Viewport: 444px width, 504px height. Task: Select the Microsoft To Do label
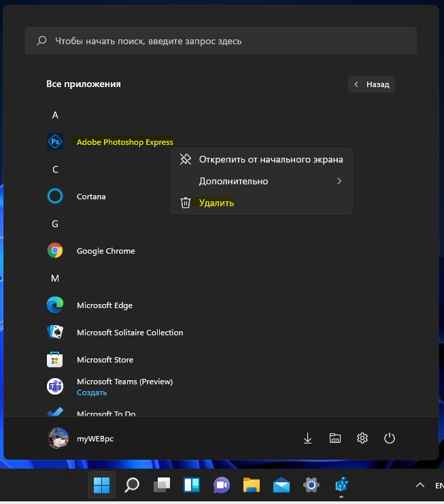click(106, 413)
